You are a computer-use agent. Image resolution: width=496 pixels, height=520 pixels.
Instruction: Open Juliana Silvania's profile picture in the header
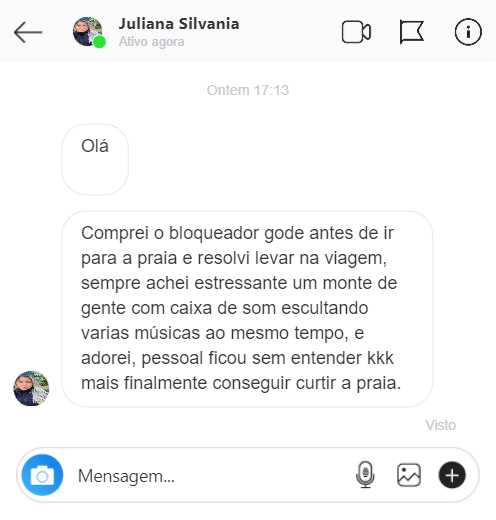(87, 32)
